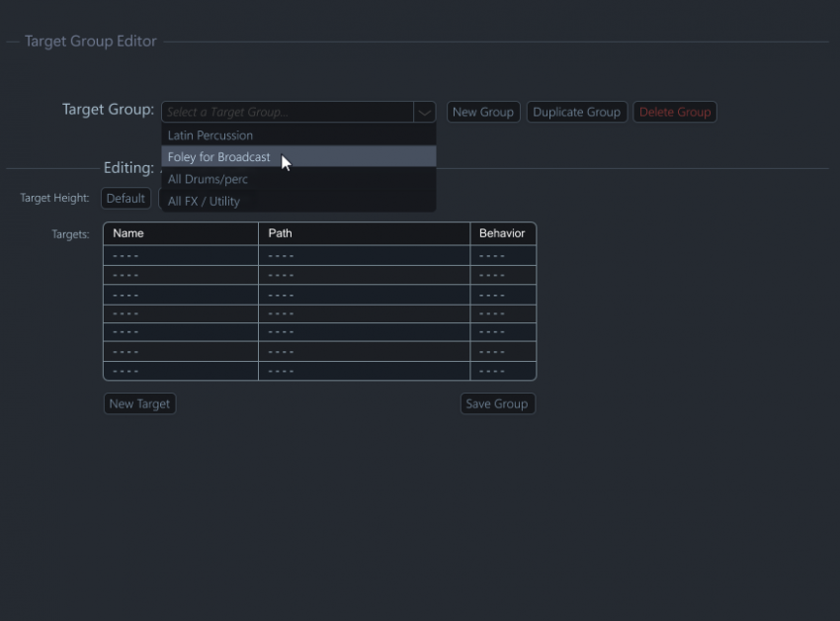Choose Foley for Broadcast in the list

pyautogui.click(x=218, y=156)
